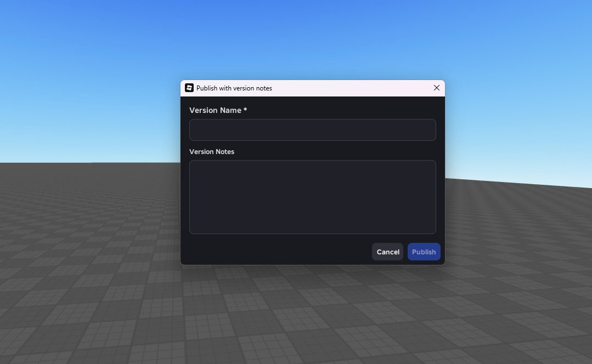This screenshot has width=592, height=364.
Task: Click the Version Name input field
Action: [x=313, y=130]
